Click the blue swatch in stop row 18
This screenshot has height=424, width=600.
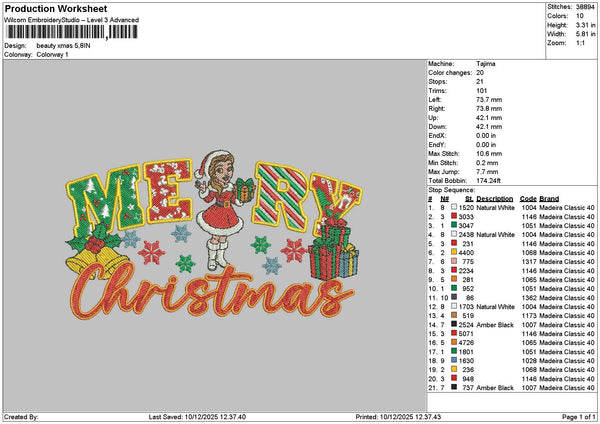click(x=454, y=360)
